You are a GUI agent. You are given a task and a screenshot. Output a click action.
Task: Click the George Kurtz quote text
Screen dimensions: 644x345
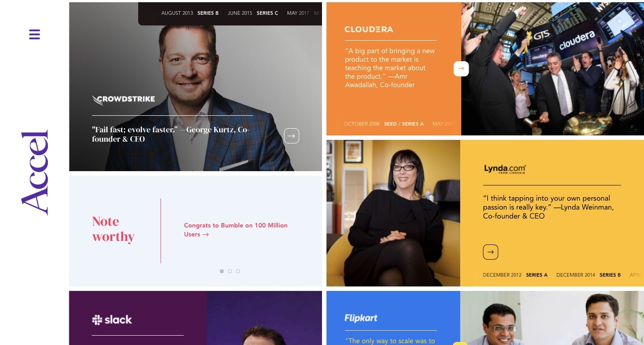[171, 134]
